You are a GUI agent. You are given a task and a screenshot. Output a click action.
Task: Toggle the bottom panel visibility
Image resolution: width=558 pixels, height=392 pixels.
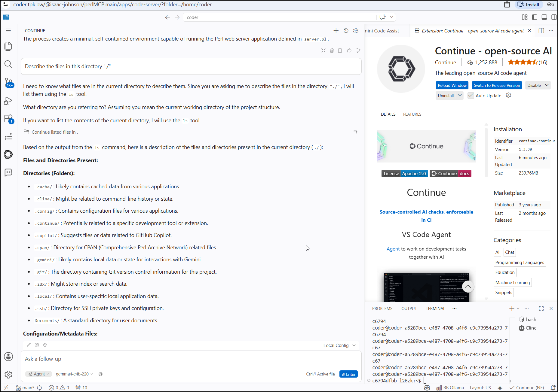tap(544, 17)
